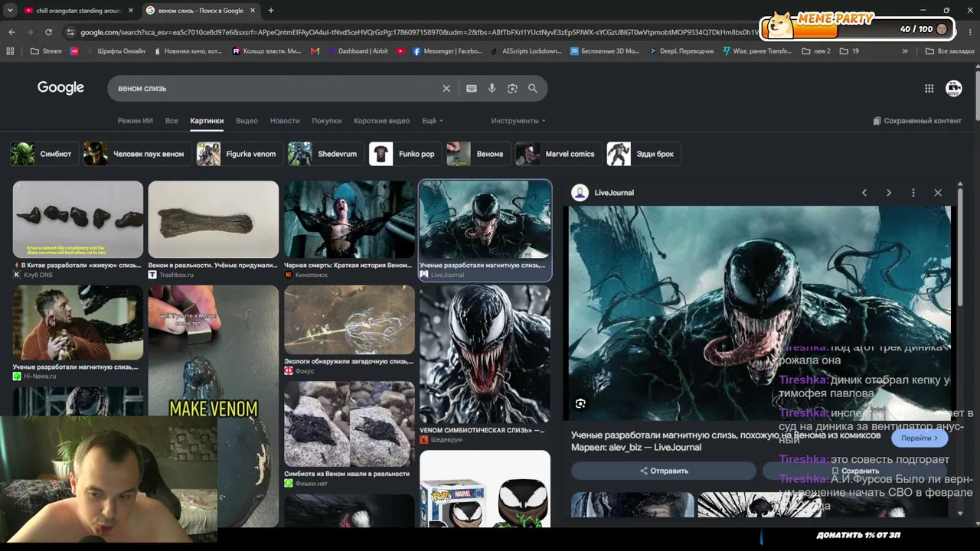Open the bookmarks apps grid icon
This screenshot has width=980, height=551.
(10, 51)
